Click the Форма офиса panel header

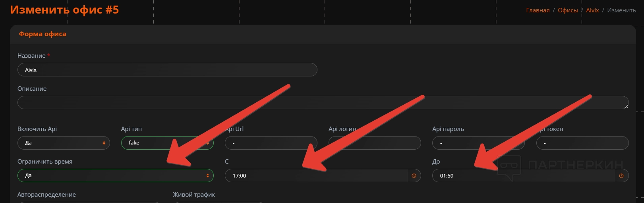43,34
